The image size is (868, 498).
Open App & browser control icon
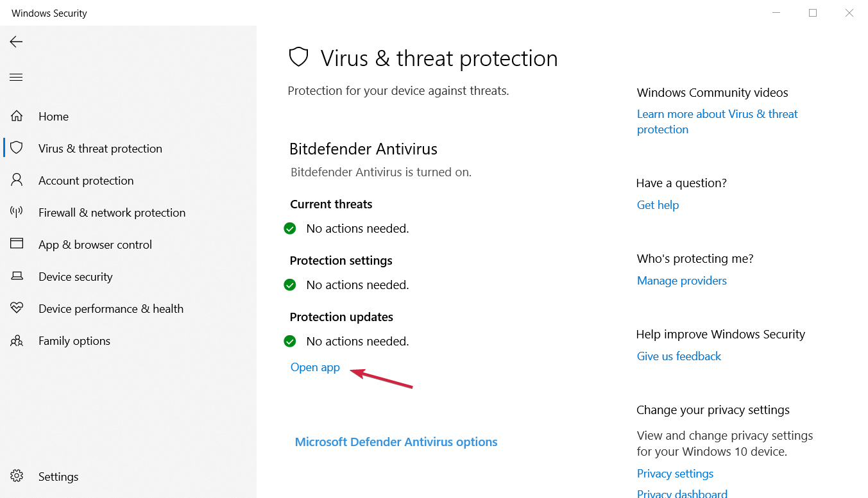[x=17, y=244]
